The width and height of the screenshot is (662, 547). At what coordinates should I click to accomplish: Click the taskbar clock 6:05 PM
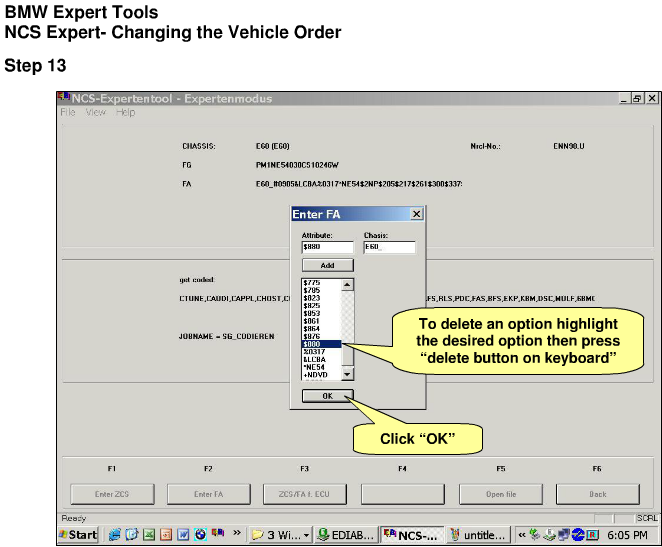tap(627, 535)
